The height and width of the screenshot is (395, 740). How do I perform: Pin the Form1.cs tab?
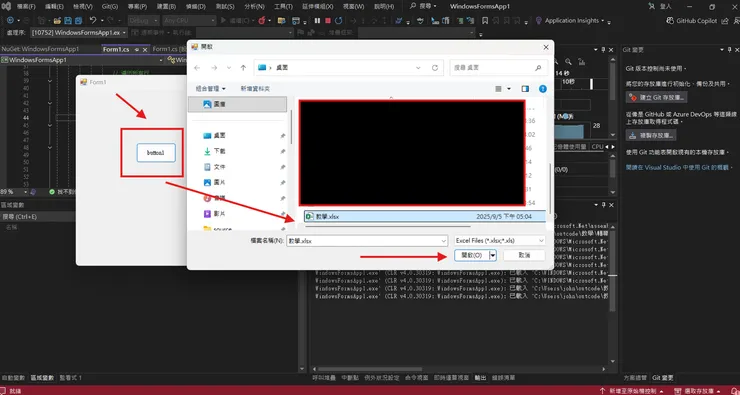(x=136, y=49)
